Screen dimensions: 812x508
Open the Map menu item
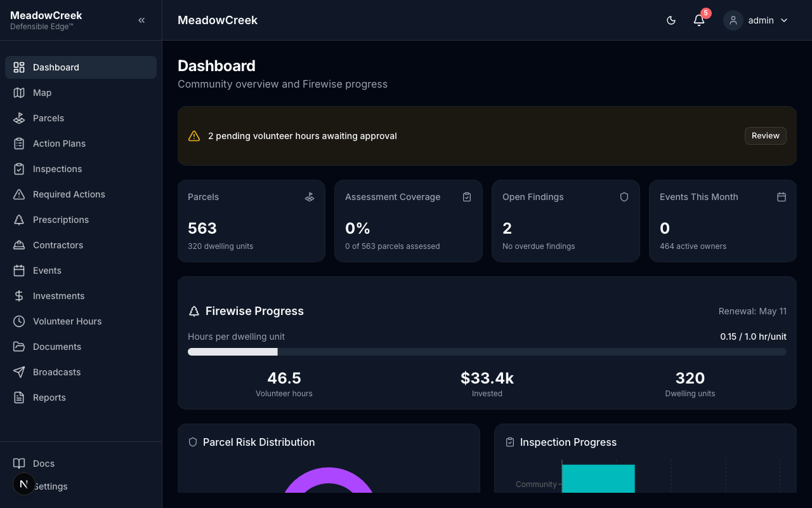pyautogui.click(x=81, y=93)
